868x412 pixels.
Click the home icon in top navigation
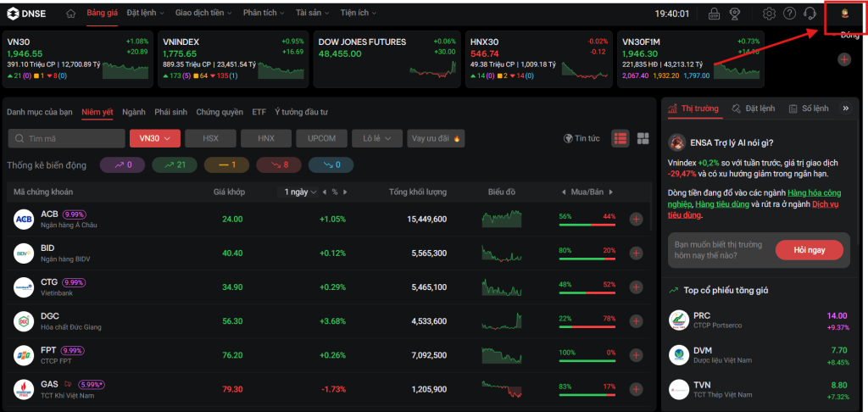pyautogui.click(x=70, y=14)
